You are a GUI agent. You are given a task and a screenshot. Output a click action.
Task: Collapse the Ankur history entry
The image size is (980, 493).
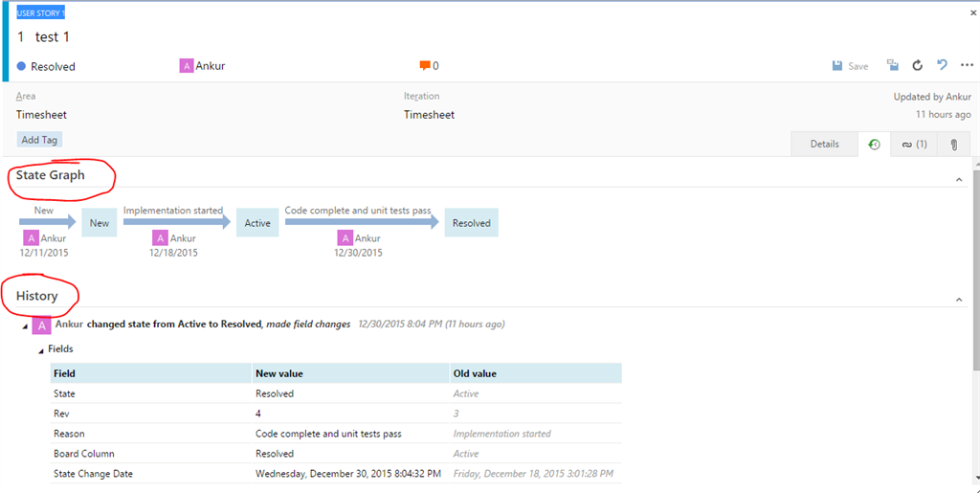26,326
